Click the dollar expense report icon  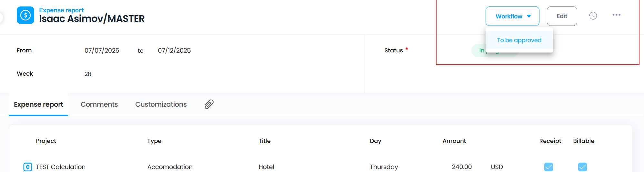click(x=25, y=15)
